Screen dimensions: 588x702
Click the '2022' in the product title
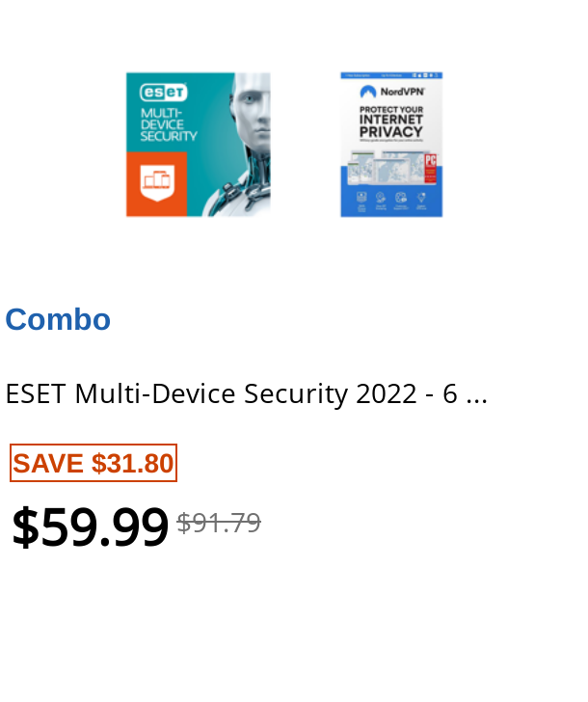[387, 394]
